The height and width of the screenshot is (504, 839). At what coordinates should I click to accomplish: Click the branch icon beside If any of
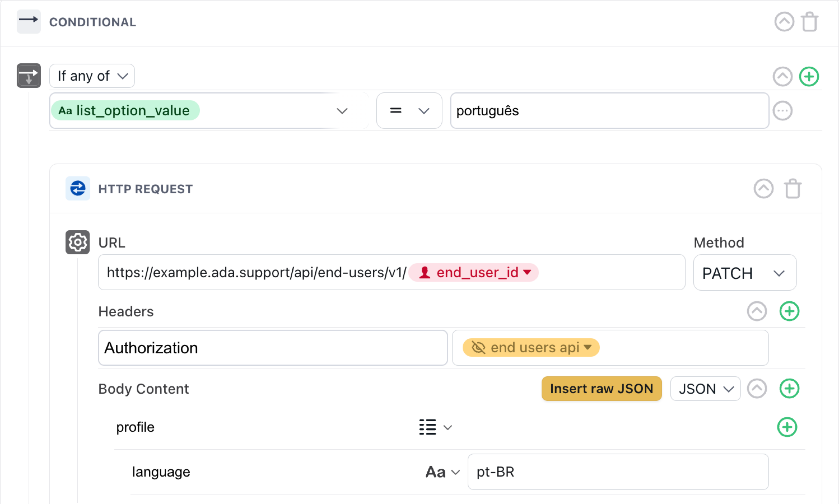click(29, 75)
